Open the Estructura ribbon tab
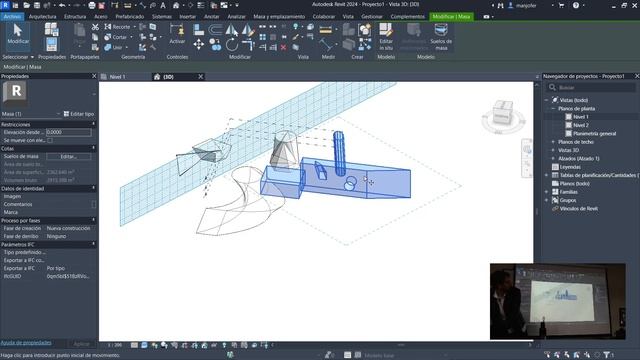This screenshot has height=360, width=640. [x=75, y=17]
